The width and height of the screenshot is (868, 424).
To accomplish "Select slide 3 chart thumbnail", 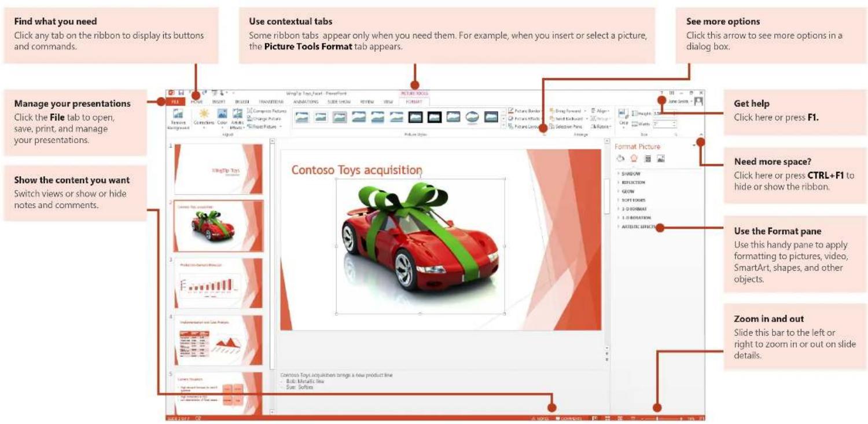I will coord(219,283).
